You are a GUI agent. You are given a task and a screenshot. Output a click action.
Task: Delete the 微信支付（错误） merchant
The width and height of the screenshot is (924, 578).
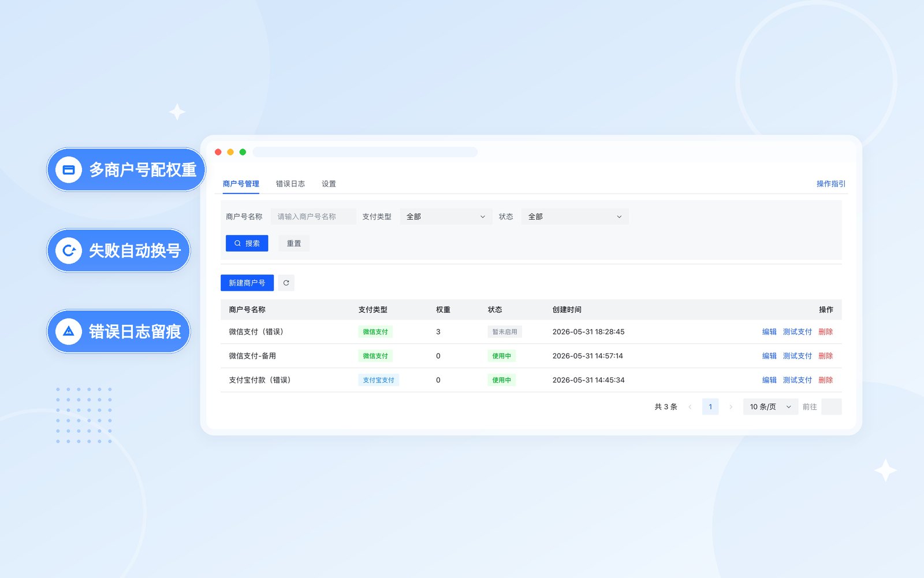(825, 332)
